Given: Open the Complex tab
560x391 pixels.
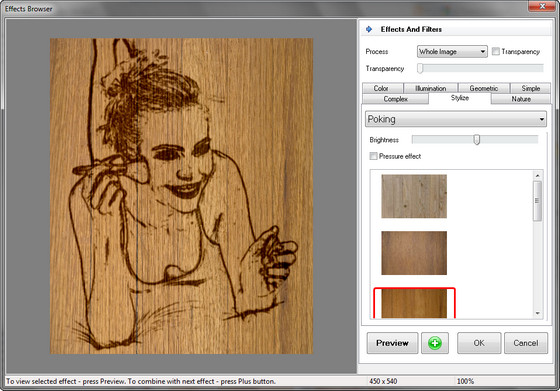Looking at the screenshot, I should 395,99.
